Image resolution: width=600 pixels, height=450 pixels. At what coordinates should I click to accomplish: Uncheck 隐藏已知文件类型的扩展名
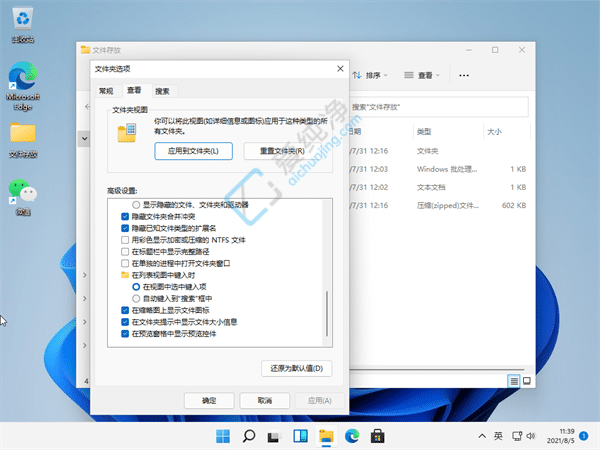click(x=125, y=228)
